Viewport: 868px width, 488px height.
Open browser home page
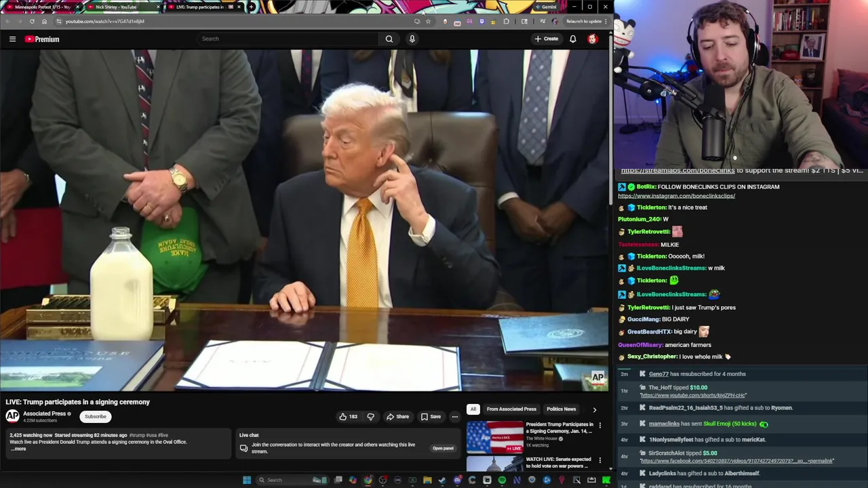44,21
